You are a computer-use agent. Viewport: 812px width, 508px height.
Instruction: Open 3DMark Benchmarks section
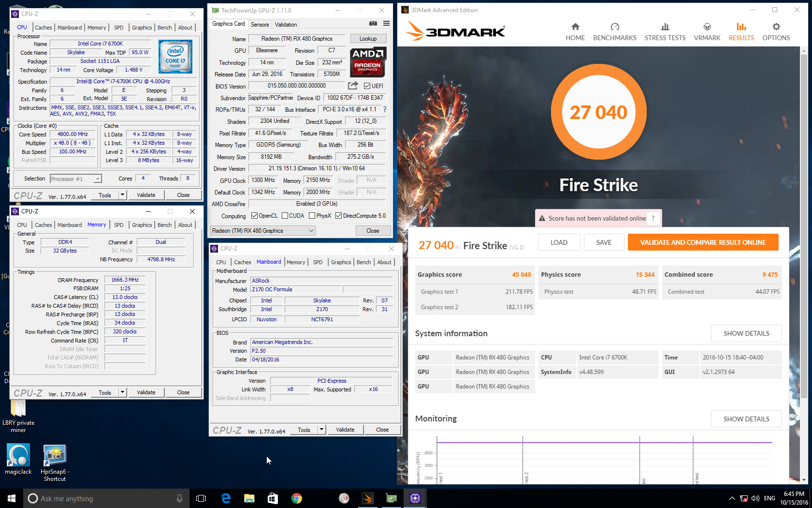click(615, 32)
